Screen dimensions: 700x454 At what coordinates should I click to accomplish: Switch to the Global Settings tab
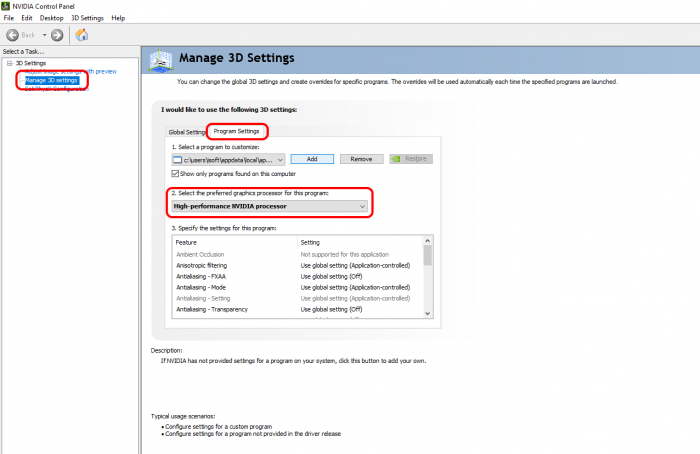pos(186,132)
